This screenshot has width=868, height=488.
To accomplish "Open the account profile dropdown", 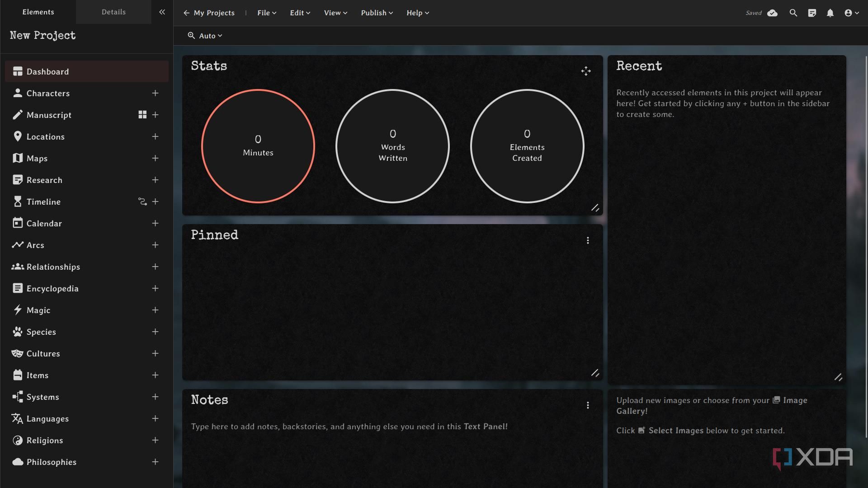I will click(851, 13).
